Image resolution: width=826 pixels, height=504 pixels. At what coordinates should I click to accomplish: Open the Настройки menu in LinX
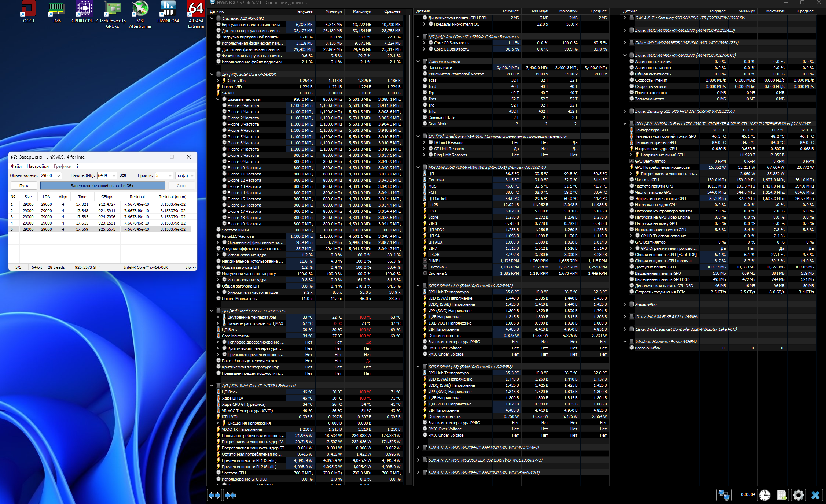[x=37, y=166]
